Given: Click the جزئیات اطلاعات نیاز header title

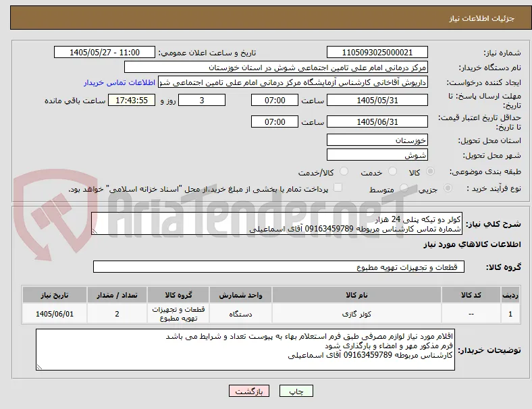Looking at the screenshot, I should pos(482,18).
